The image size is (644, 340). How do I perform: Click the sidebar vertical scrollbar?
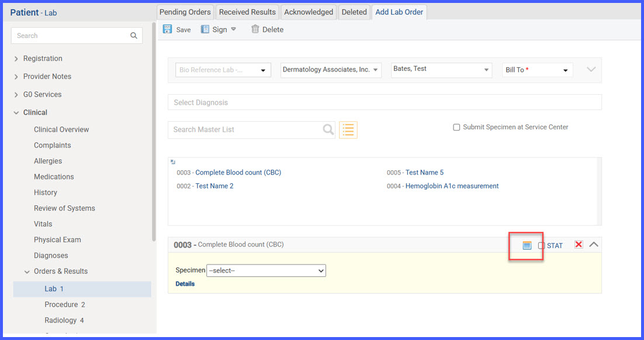154,132
